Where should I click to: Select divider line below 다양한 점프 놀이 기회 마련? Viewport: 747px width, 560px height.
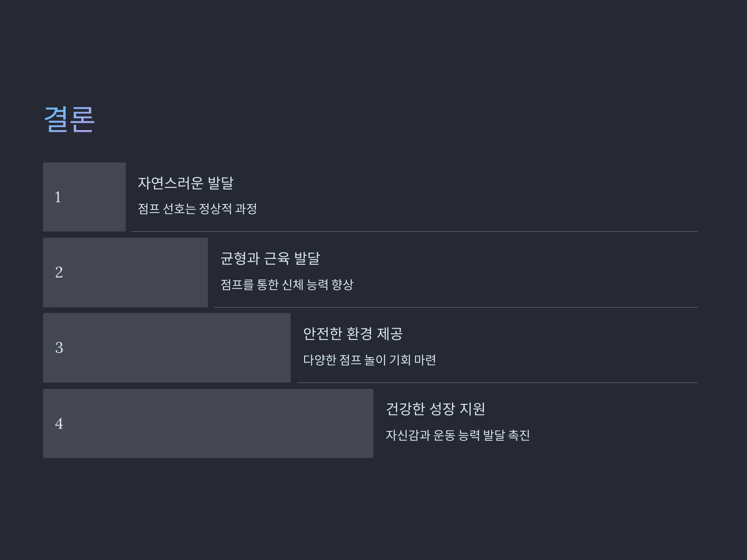(x=497, y=383)
